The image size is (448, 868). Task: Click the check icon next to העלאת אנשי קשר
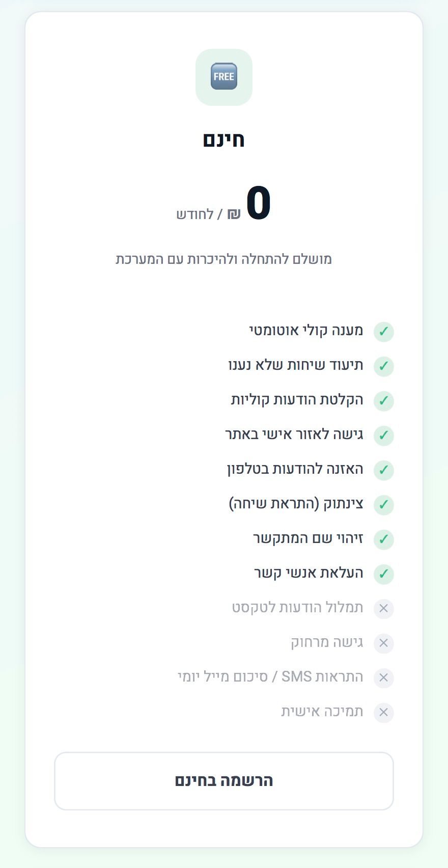click(x=383, y=574)
